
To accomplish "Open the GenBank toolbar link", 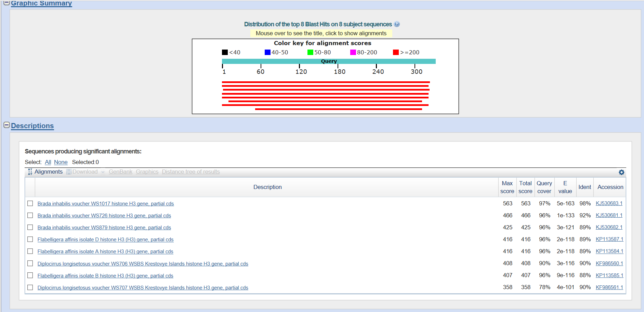I will [120, 172].
